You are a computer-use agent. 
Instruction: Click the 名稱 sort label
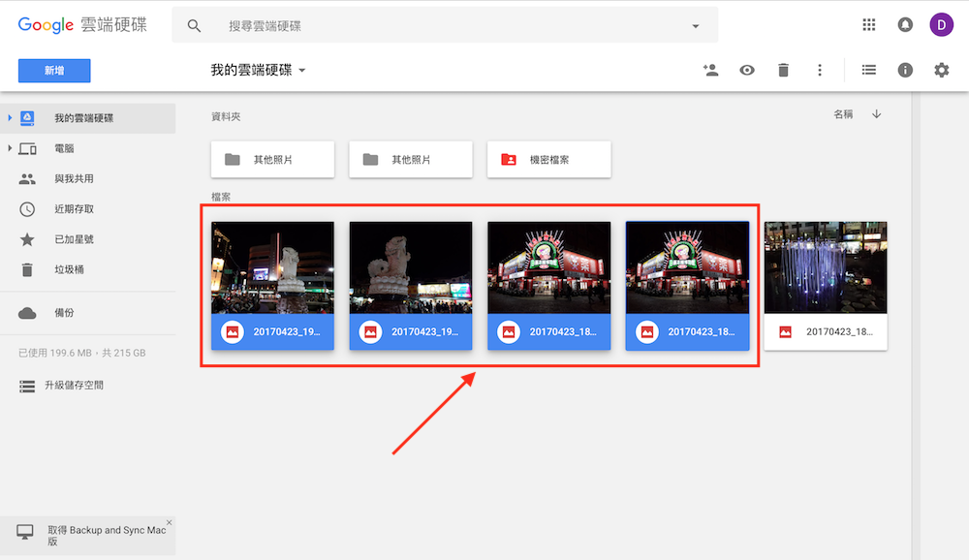(x=843, y=114)
